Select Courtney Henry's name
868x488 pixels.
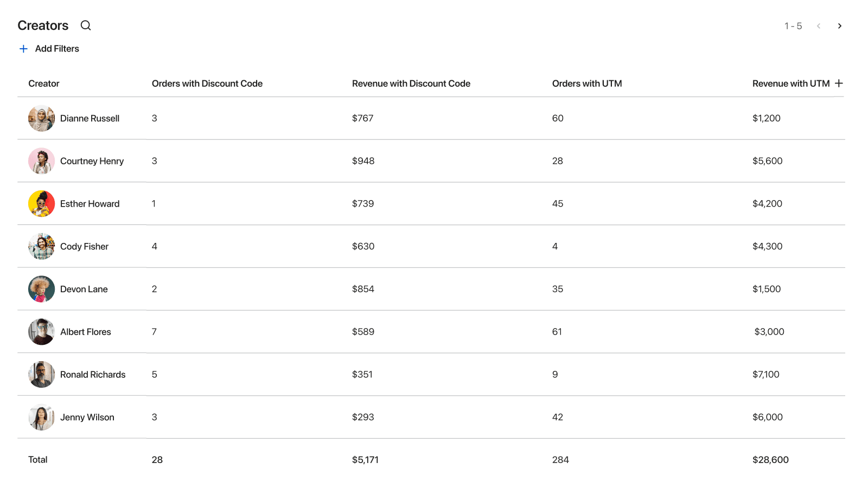pyautogui.click(x=92, y=161)
